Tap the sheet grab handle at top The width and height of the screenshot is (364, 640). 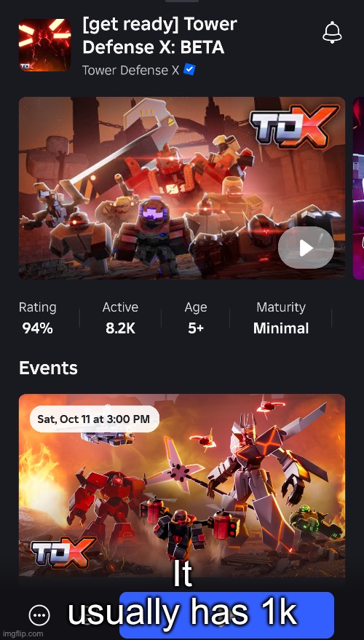[182, 1]
